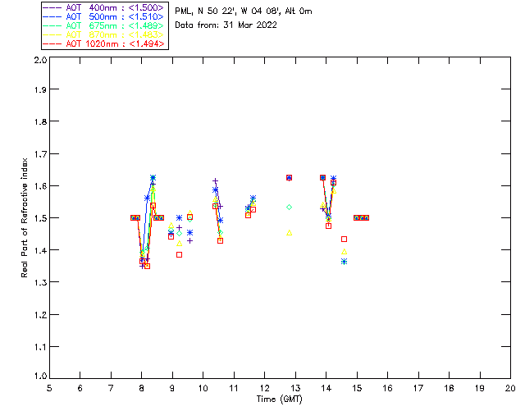Image resolution: width=525 pixels, height=420 pixels.
Task: Click the hour 5 x-axis label
Action: click(x=49, y=388)
